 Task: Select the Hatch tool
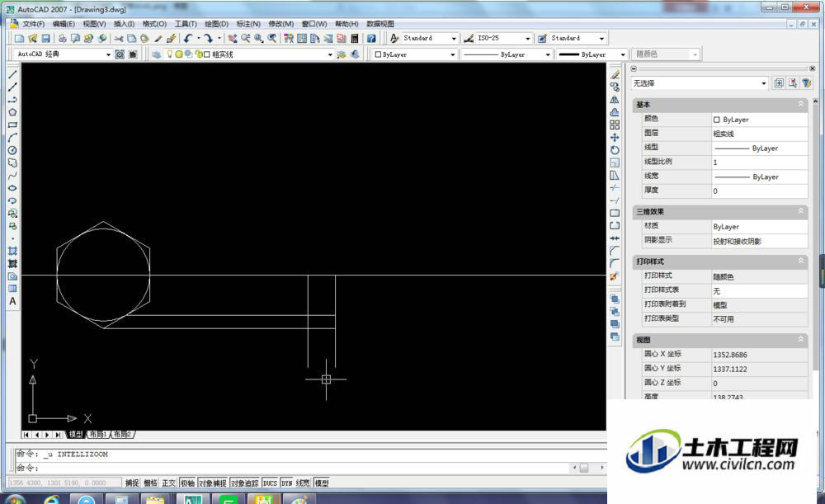pyautogui.click(x=12, y=251)
